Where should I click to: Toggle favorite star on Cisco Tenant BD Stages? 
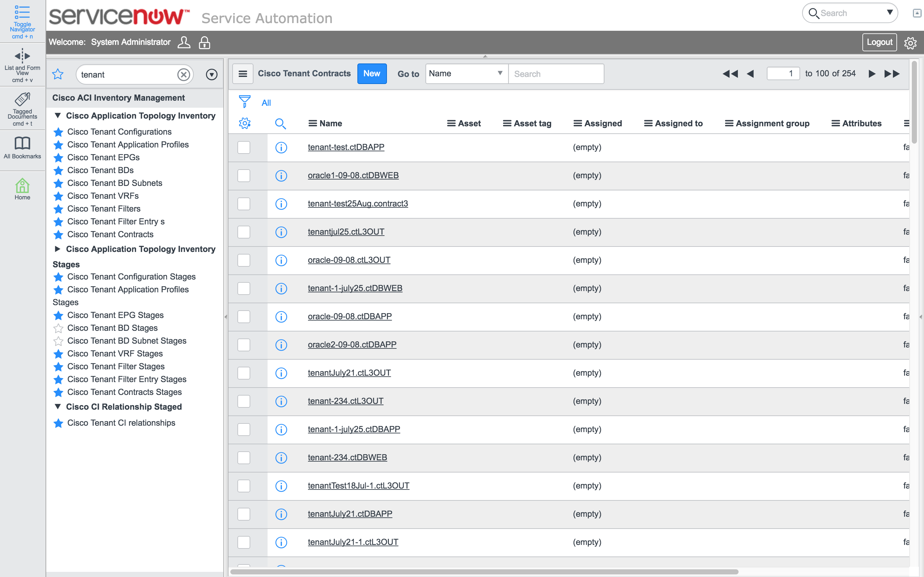pyautogui.click(x=58, y=328)
